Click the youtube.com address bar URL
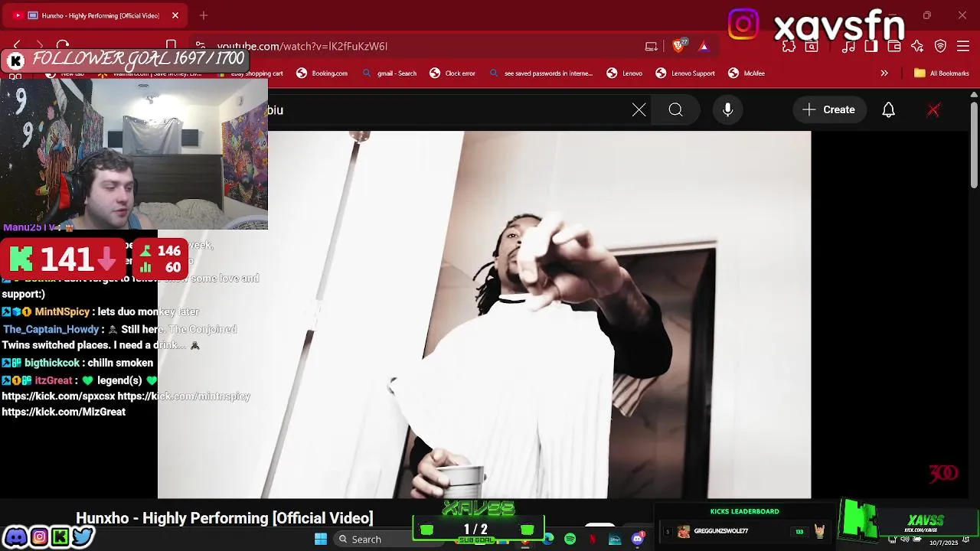This screenshot has height=551, width=980. coord(302,47)
